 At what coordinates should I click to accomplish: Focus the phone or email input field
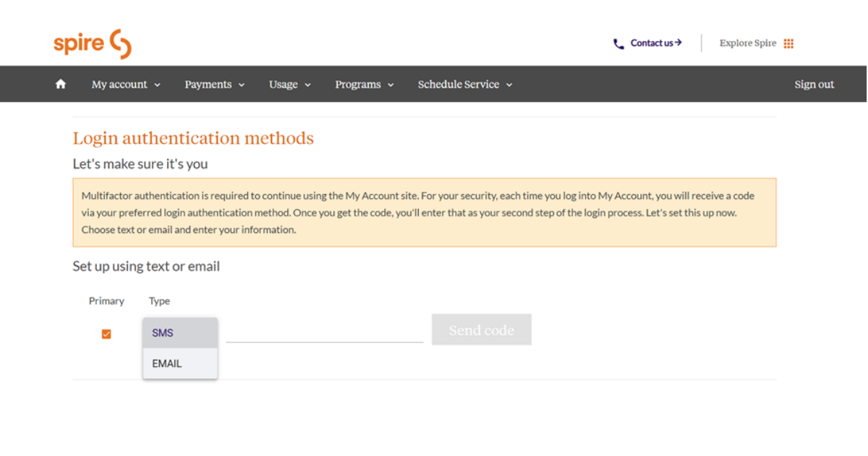click(x=324, y=332)
